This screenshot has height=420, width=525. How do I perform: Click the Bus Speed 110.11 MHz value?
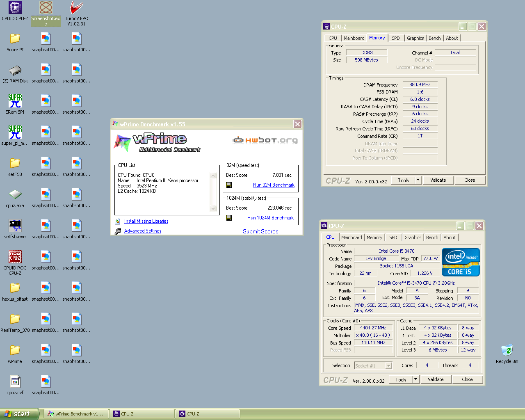(x=373, y=342)
